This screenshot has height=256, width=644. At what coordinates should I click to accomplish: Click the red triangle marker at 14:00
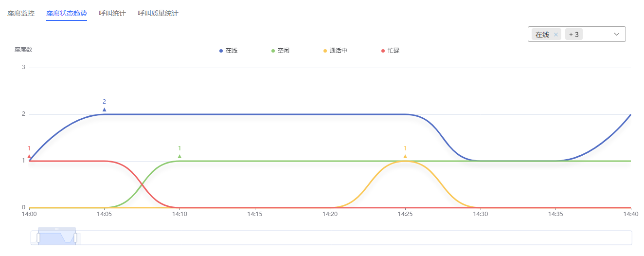(x=29, y=157)
